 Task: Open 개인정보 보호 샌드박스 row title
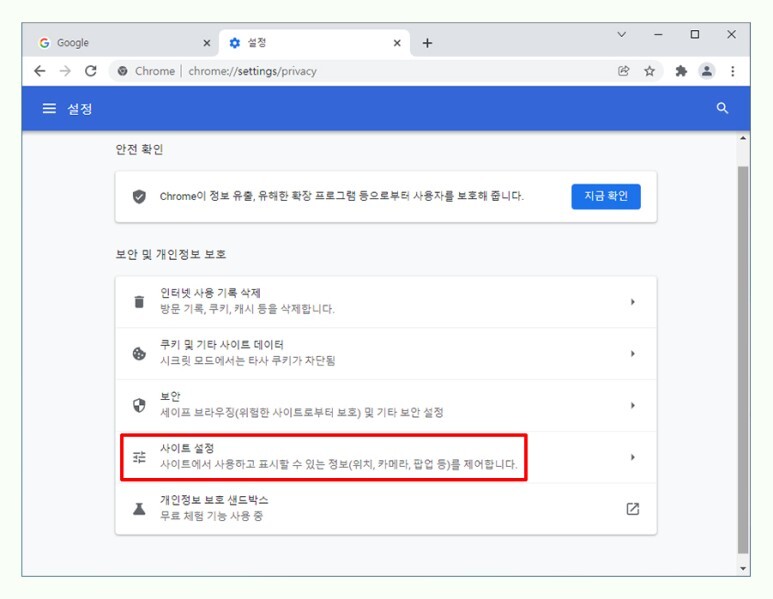tap(214, 500)
